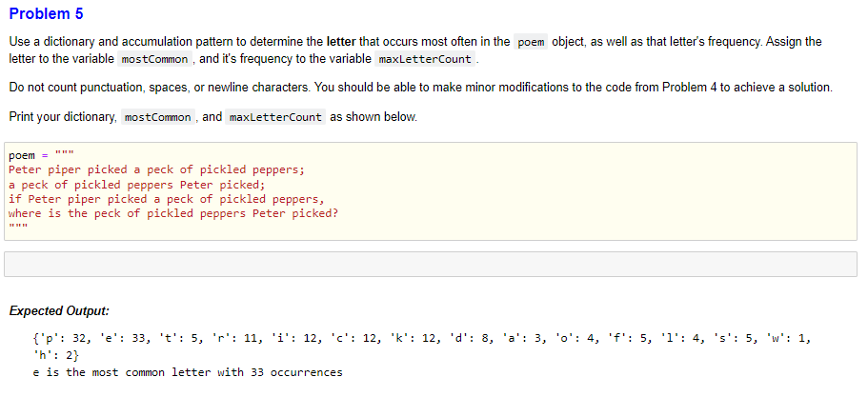Click the dictionary output line starting {'p': 32
Viewport: 868px width, 417px height.
[422, 338]
